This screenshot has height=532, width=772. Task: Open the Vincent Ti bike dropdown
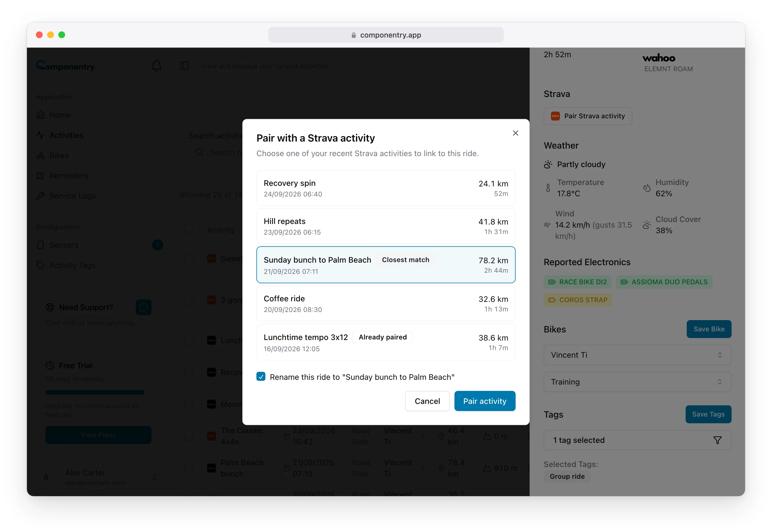click(x=637, y=355)
